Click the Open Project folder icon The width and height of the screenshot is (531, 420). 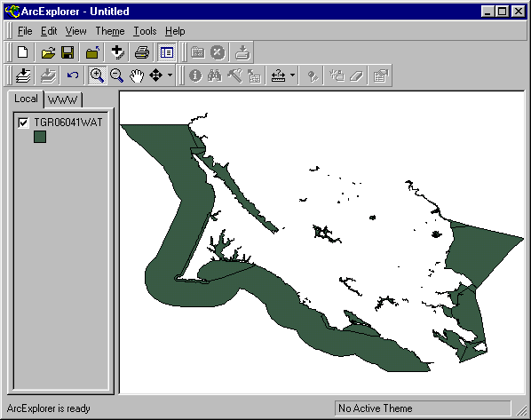coord(48,52)
